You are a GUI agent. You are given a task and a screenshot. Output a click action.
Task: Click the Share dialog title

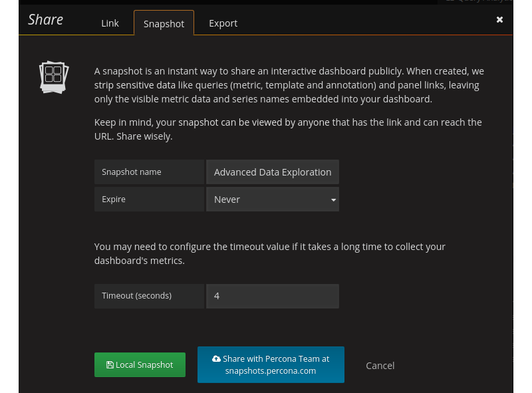(46, 20)
